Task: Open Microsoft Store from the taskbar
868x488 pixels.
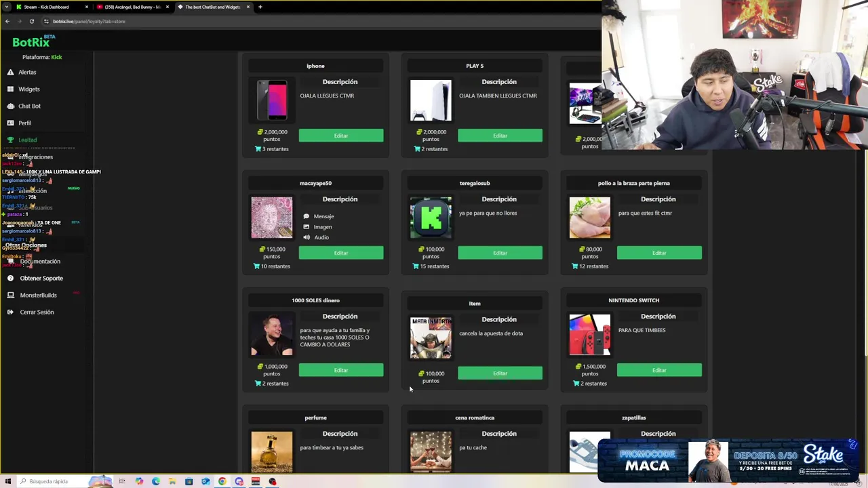Action: coord(189,481)
